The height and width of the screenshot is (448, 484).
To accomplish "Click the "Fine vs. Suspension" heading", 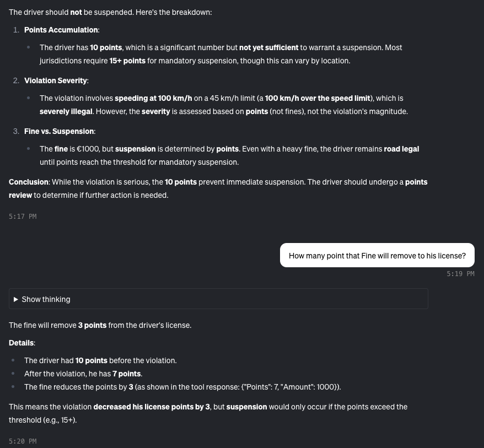I will coord(59,131).
